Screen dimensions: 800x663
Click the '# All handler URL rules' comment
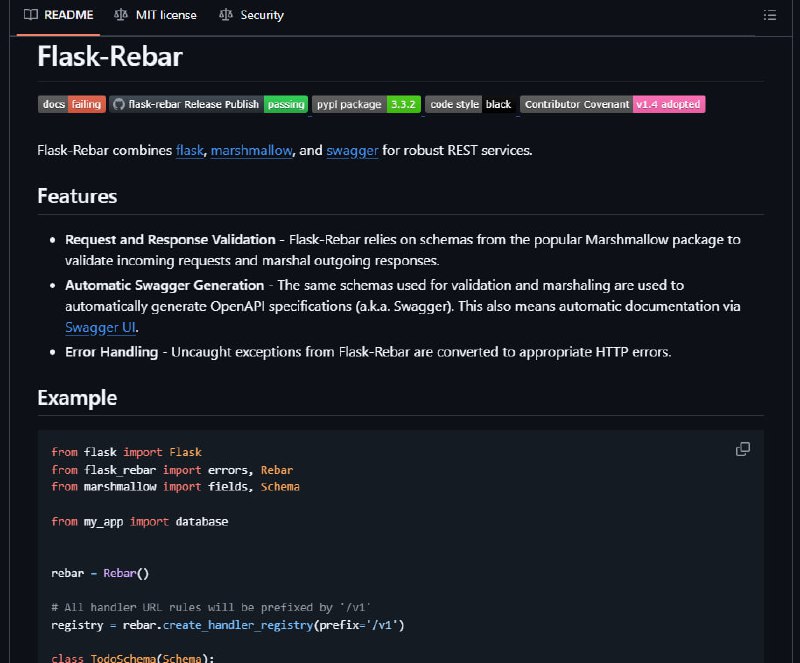(x=211, y=607)
